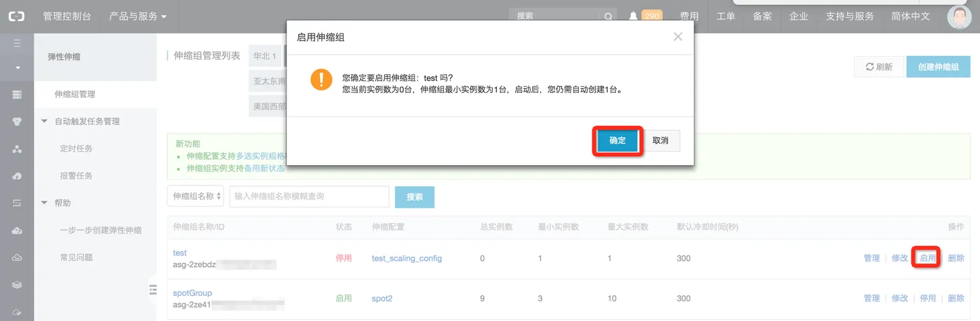Open the layered stack icon in left rail
980x321 pixels.
[x=17, y=285]
